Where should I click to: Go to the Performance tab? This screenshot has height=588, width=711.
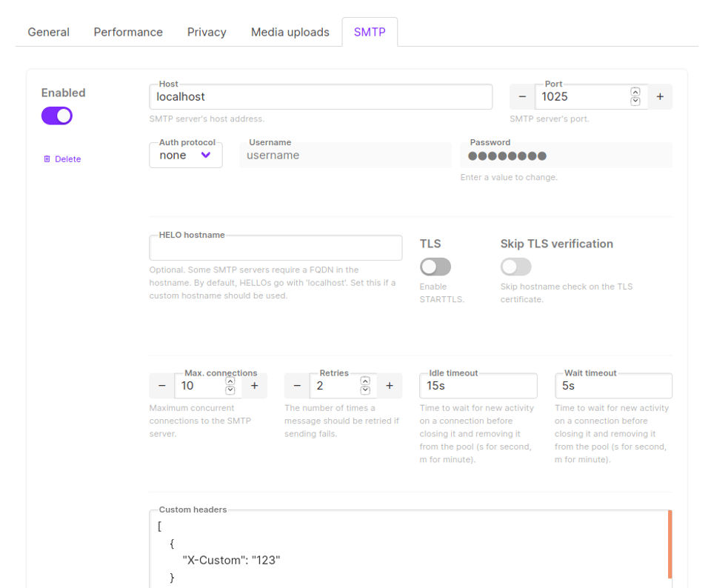[x=128, y=32]
